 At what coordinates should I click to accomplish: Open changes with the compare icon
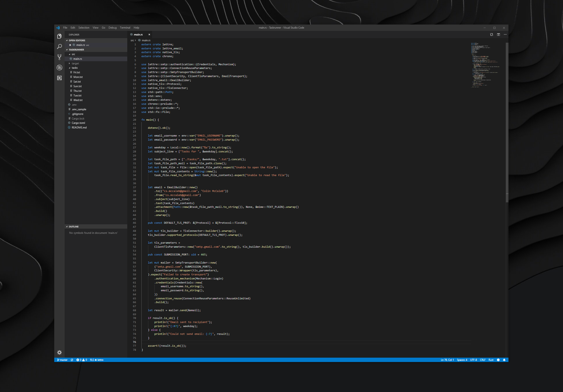click(x=491, y=34)
